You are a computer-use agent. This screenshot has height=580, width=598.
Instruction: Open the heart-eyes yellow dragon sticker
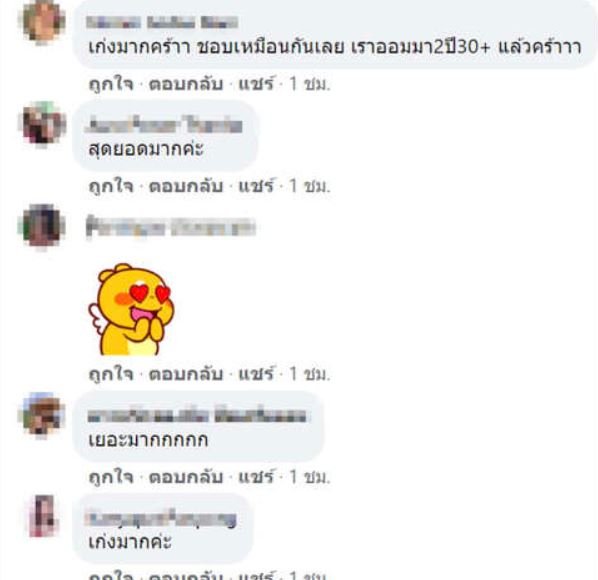tap(131, 309)
